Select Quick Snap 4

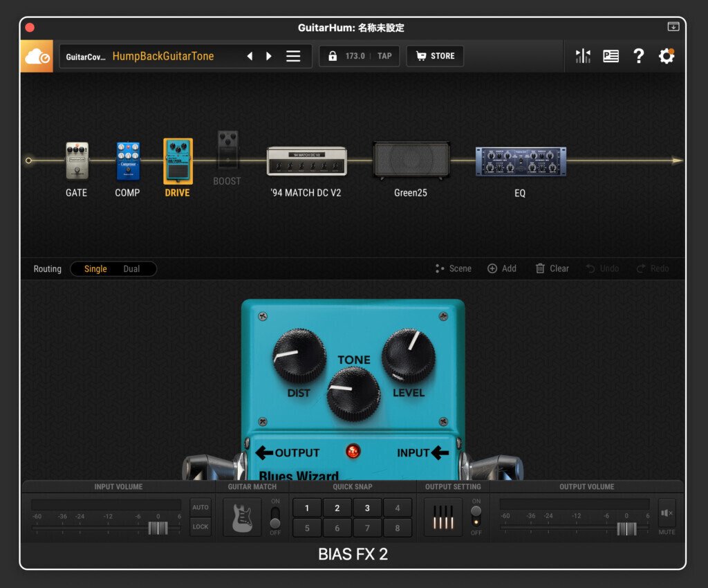pos(398,508)
